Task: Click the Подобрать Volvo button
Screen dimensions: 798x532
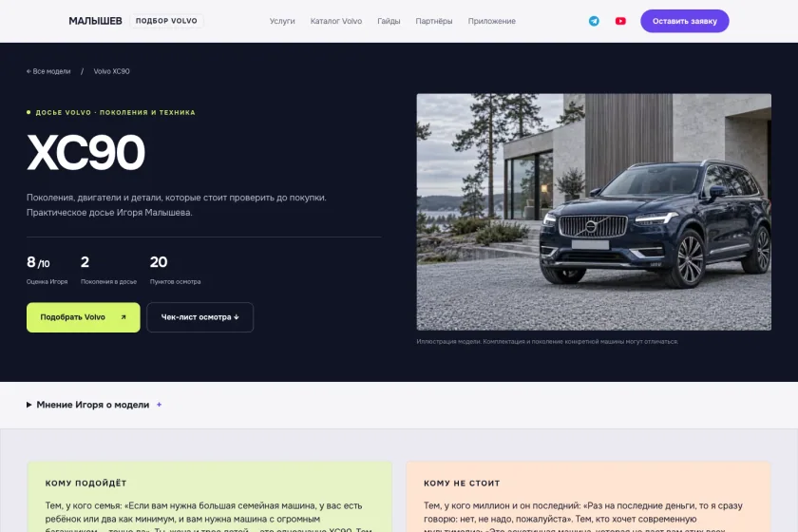Action: (83, 317)
